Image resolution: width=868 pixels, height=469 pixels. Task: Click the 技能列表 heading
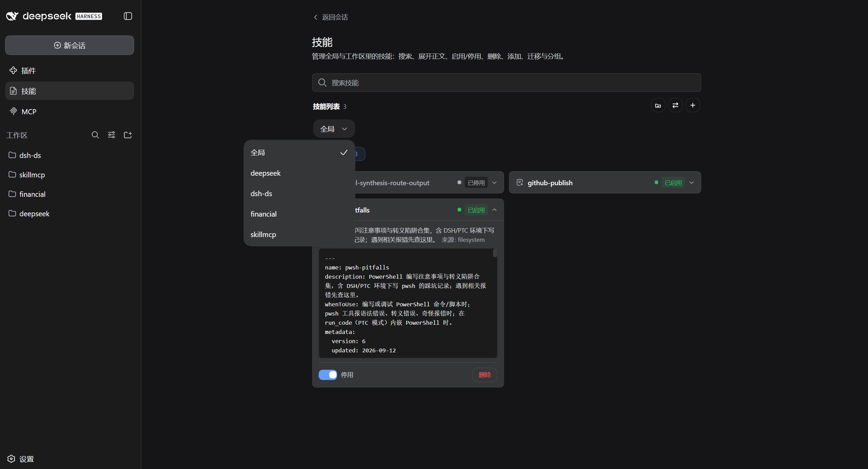(x=326, y=106)
